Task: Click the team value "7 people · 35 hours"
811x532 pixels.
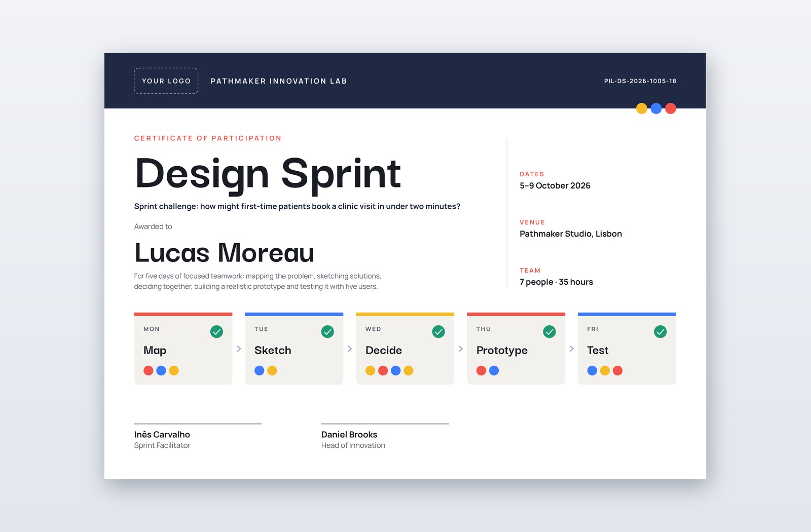Action: pyautogui.click(x=556, y=282)
